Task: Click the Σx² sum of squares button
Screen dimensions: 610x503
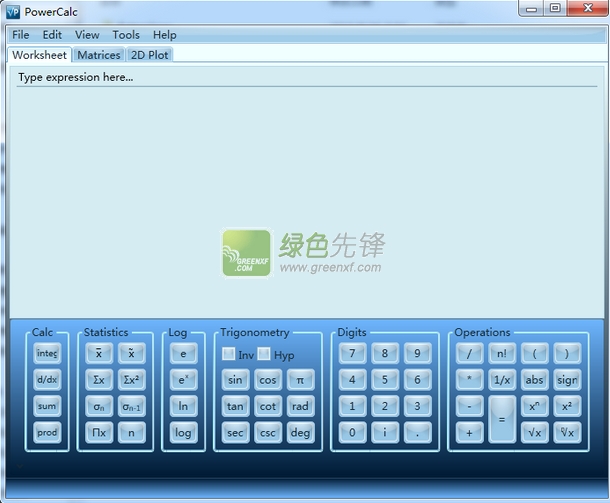Action: 131,380
